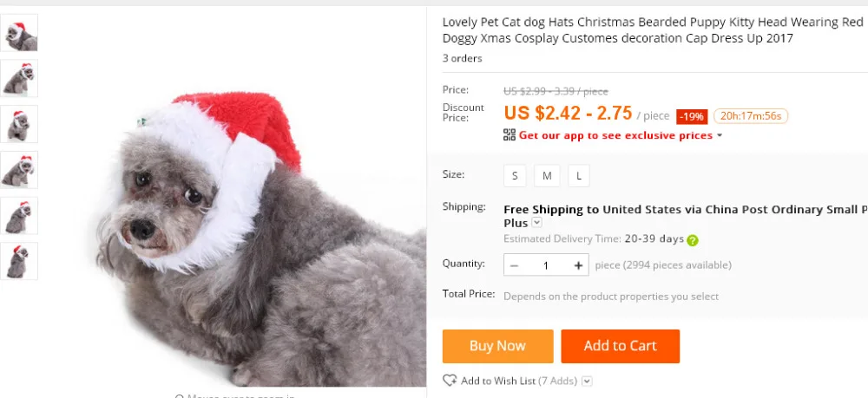Screen dimensions: 868x398
Task: Click the green delivery time help icon
Action: click(x=693, y=240)
